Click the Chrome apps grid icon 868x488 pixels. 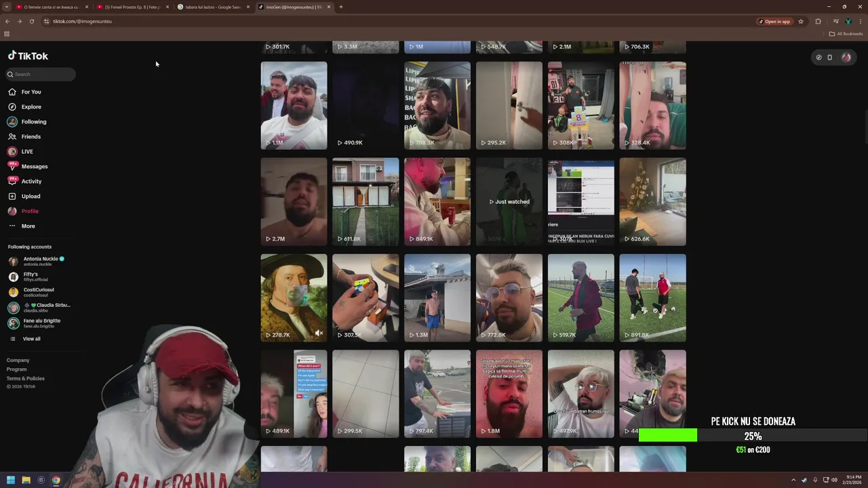pos(7,33)
